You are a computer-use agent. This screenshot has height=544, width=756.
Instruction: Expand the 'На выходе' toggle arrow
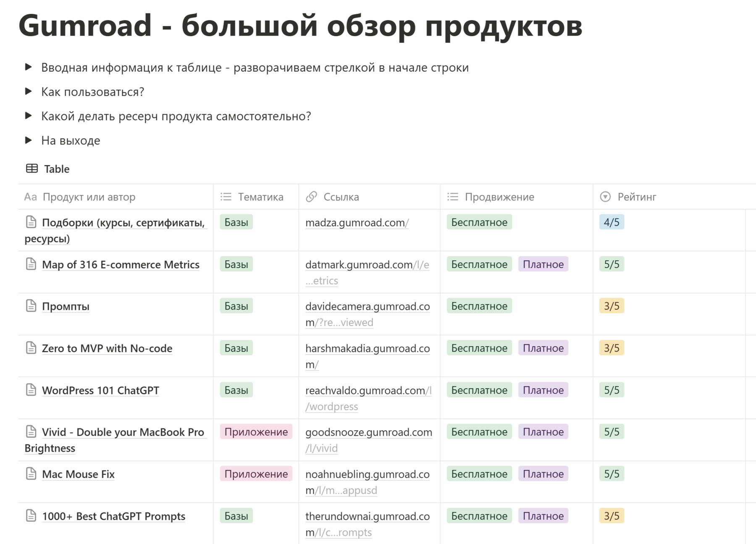[29, 140]
